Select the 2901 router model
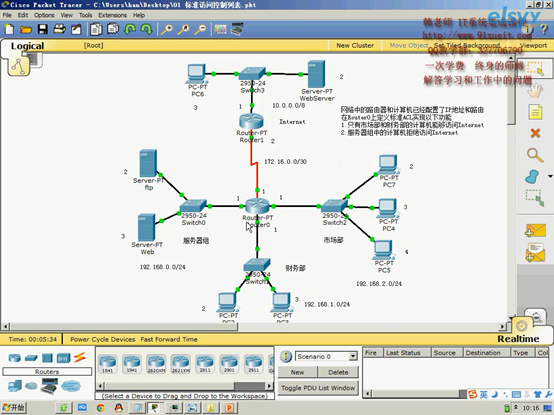554x415 pixels. [229, 364]
